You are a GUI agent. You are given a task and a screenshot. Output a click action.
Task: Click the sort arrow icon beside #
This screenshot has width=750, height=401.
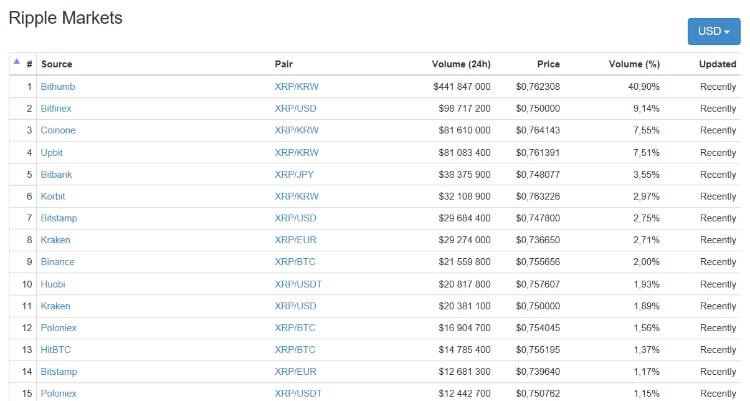point(17,63)
